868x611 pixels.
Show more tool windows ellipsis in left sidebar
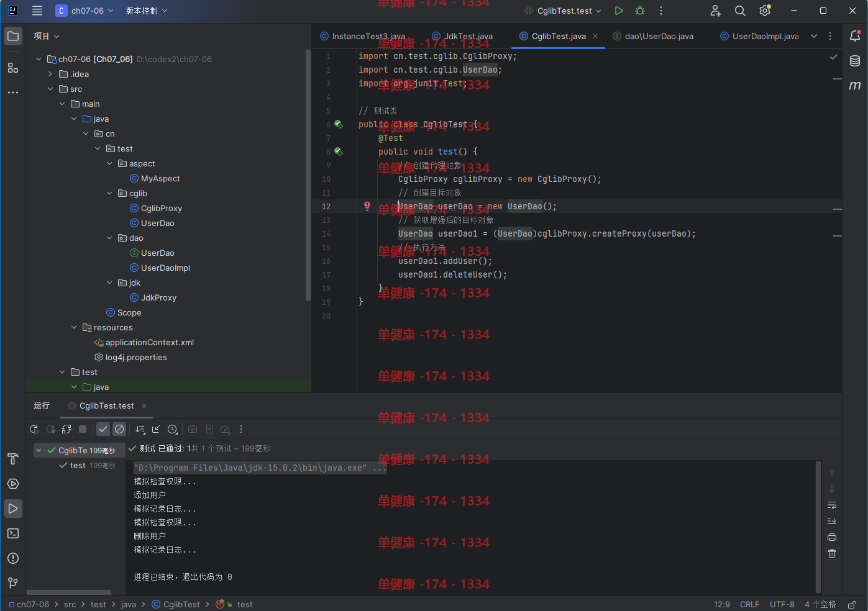point(13,93)
